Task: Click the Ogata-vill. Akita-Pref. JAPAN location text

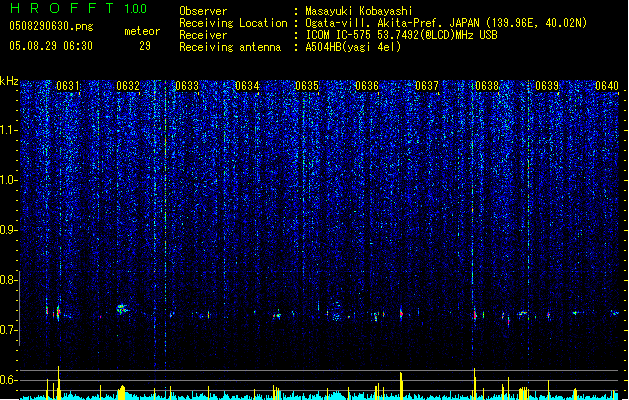Action: [x=446, y=23]
